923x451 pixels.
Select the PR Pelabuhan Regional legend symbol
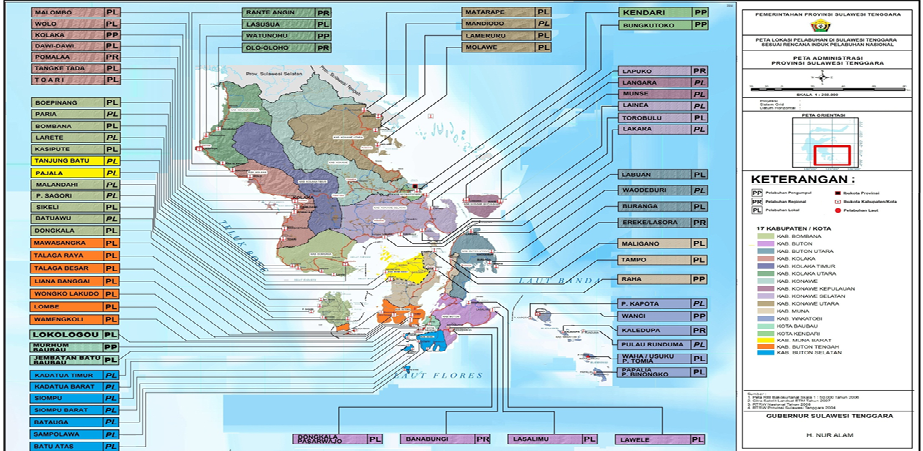756,200
